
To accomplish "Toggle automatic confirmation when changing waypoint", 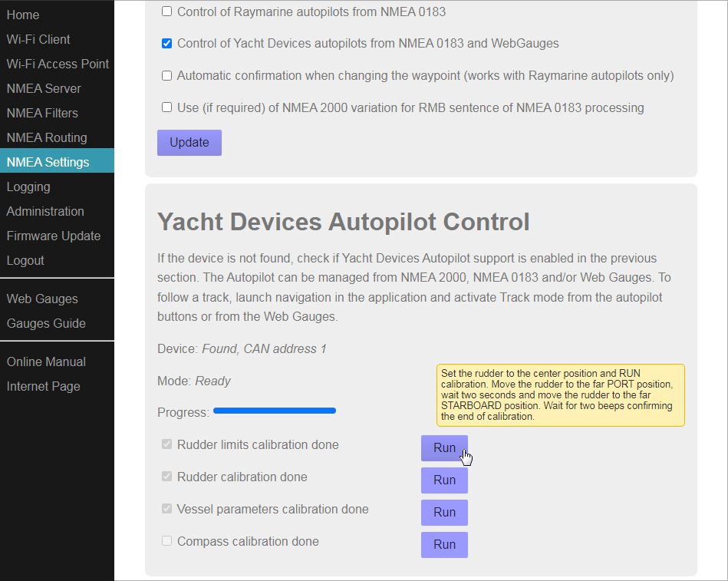I will click(x=166, y=76).
